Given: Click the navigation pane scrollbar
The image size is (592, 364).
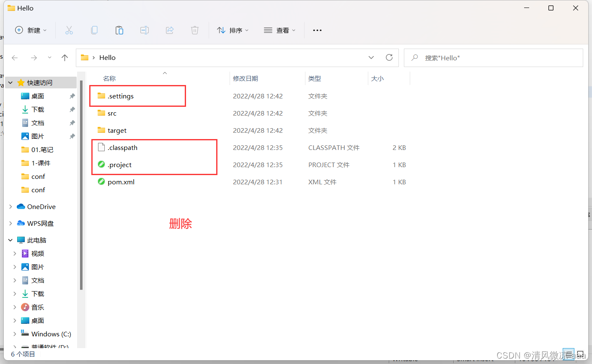Looking at the screenshot, I should (81, 184).
